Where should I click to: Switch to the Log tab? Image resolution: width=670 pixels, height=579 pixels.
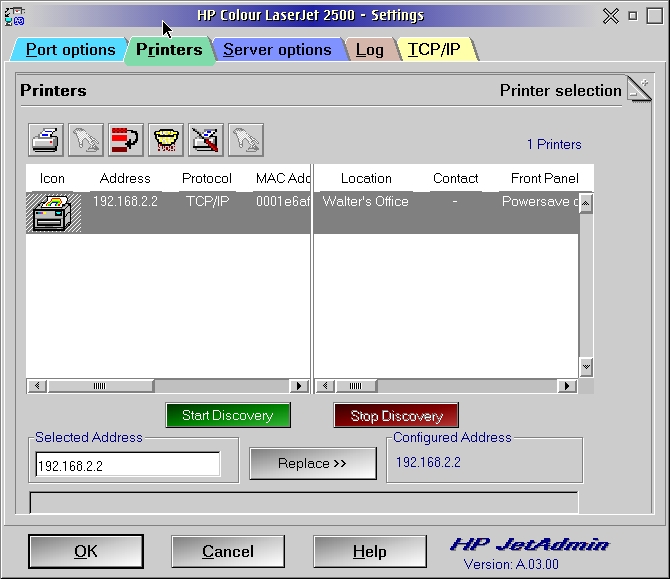[x=370, y=50]
